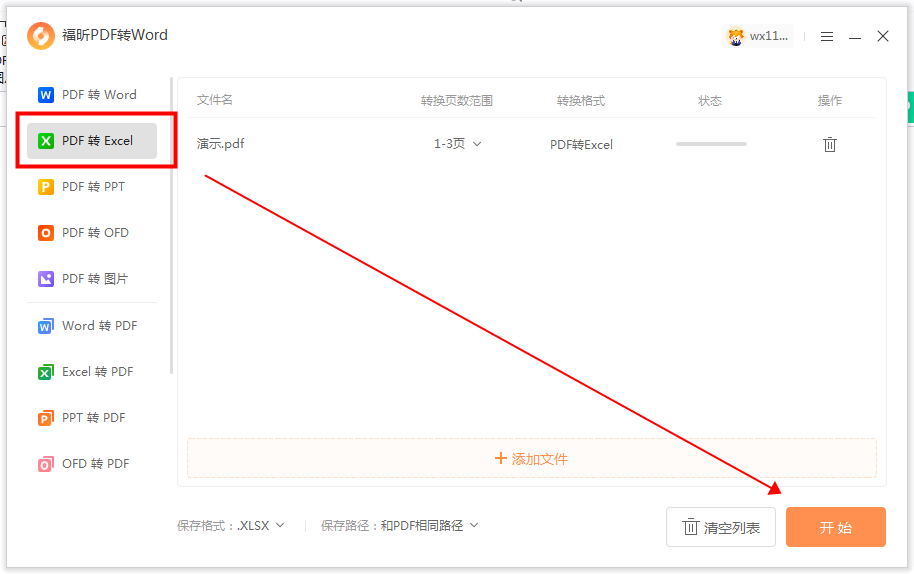Click the 福昕PDF转Word title text
Screen dimensions: 914x574
(x=115, y=35)
